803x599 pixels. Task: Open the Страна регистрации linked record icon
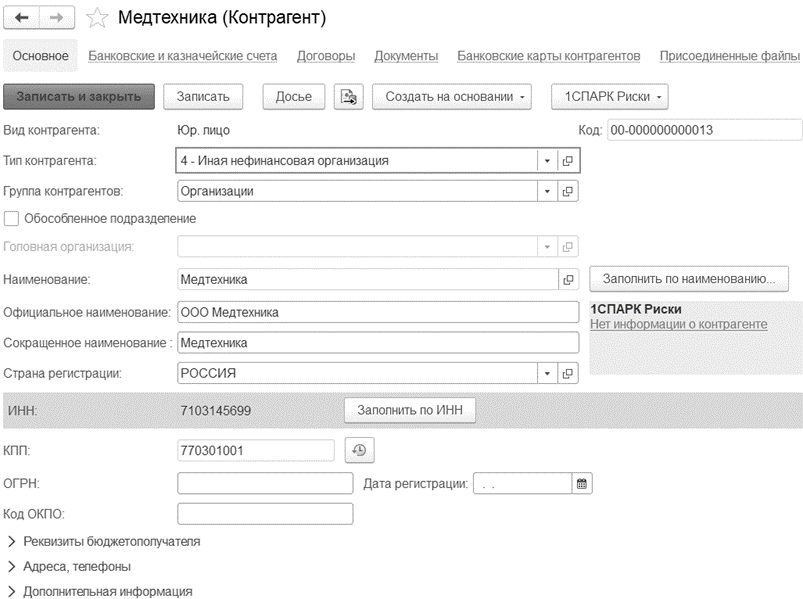click(x=567, y=373)
